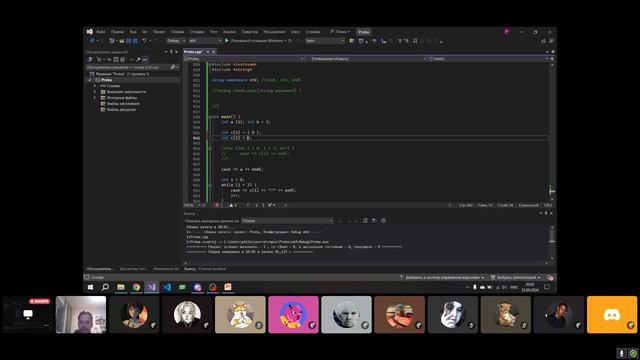Screen dimensions: 640x360
Task: Open the Вид menu
Action: click(133, 32)
